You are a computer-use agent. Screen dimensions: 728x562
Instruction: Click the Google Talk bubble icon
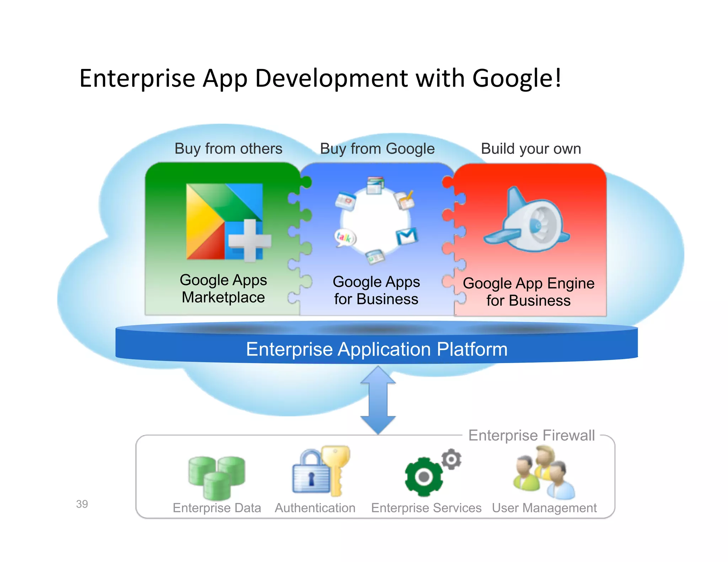(345, 238)
